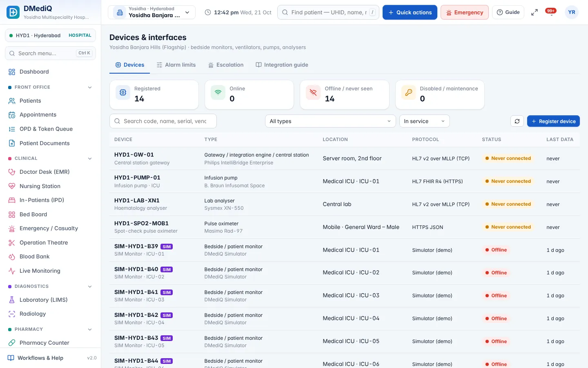Screen dimensions: 588x368
Task: Open Bed Board in the sidebar
Action: pyautogui.click(x=51, y=214)
